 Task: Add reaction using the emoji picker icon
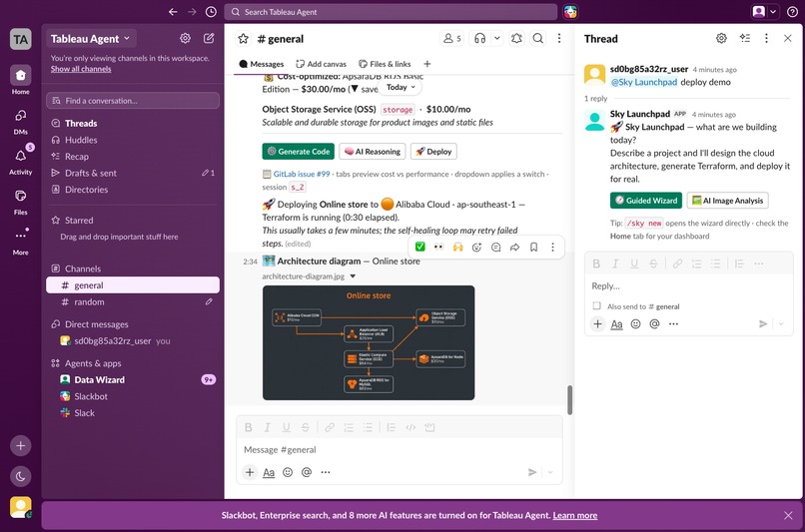pyautogui.click(x=476, y=247)
